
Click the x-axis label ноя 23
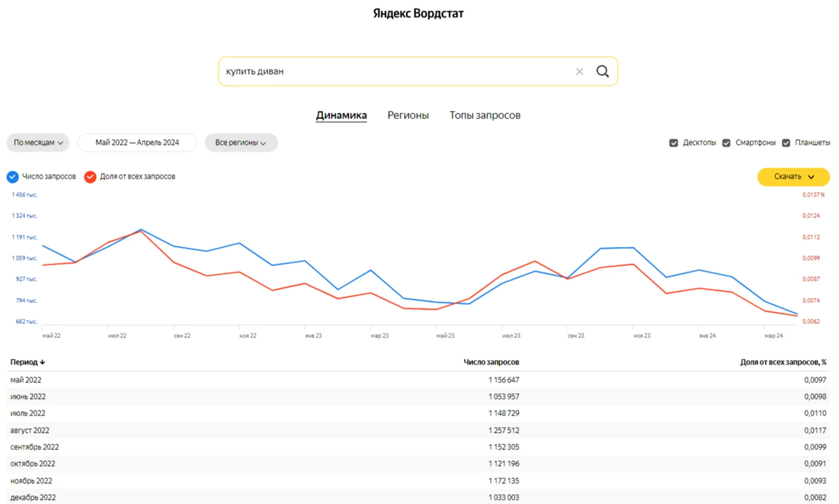click(642, 336)
